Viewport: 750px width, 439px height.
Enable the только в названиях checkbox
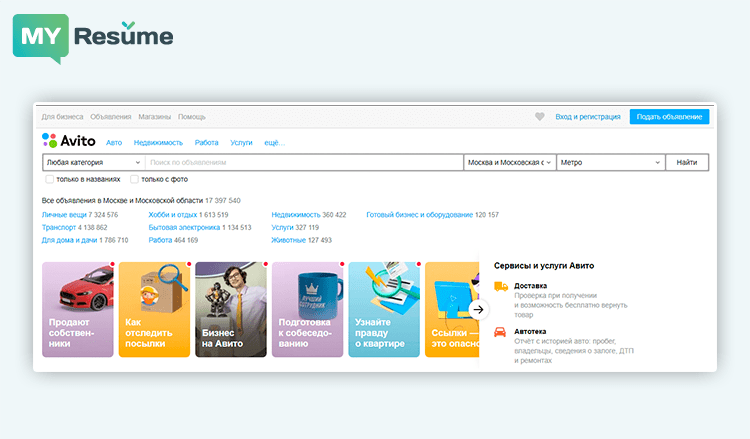(50, 180)
